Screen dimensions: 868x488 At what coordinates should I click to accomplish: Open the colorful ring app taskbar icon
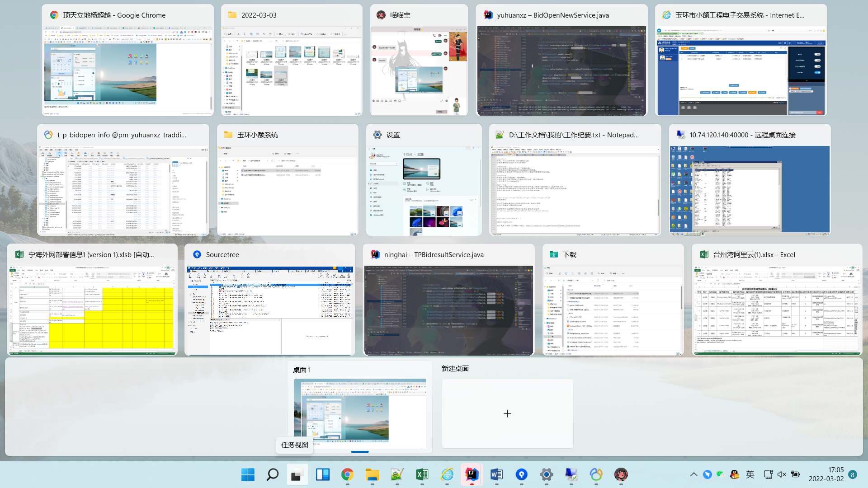[x=596, y=474]
